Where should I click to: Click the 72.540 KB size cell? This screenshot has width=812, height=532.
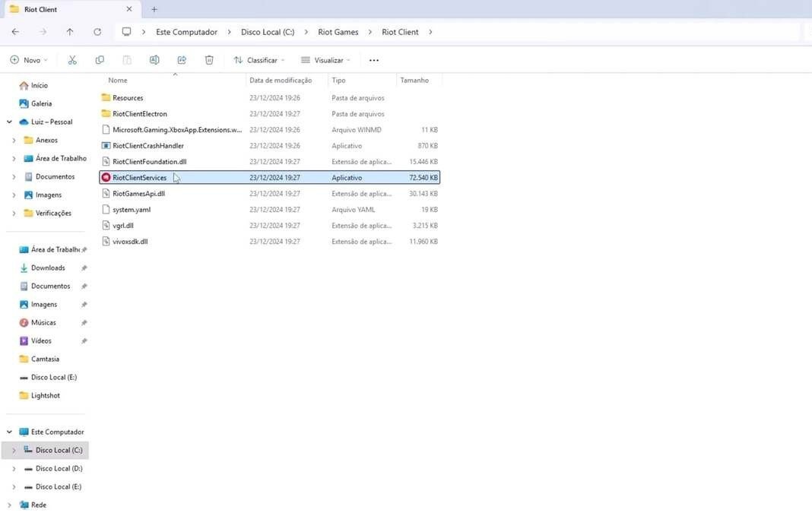point(423,178)
